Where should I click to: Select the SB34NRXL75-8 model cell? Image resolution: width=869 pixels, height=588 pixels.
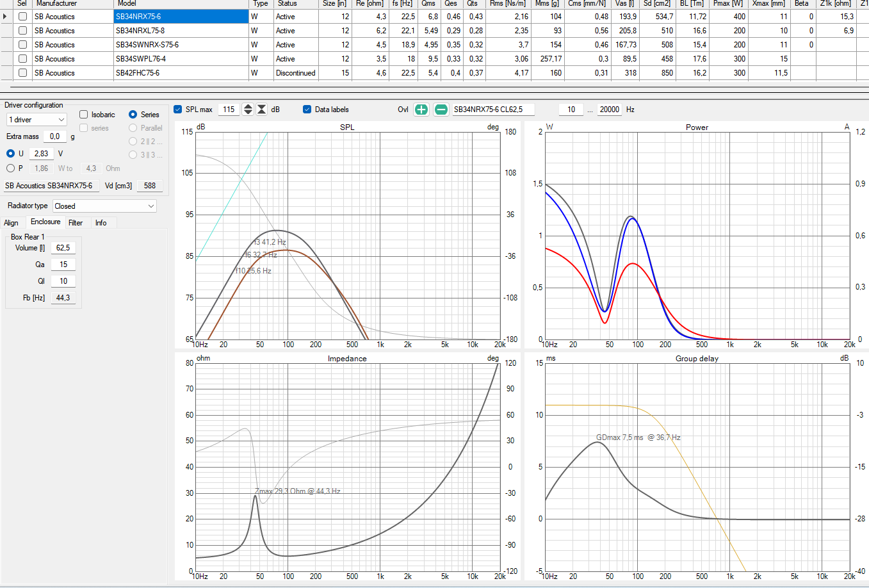[181, 31]
